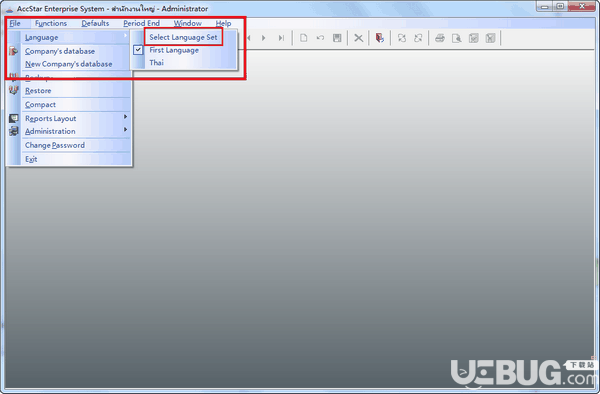Select Thai language option

click(157, 63)
